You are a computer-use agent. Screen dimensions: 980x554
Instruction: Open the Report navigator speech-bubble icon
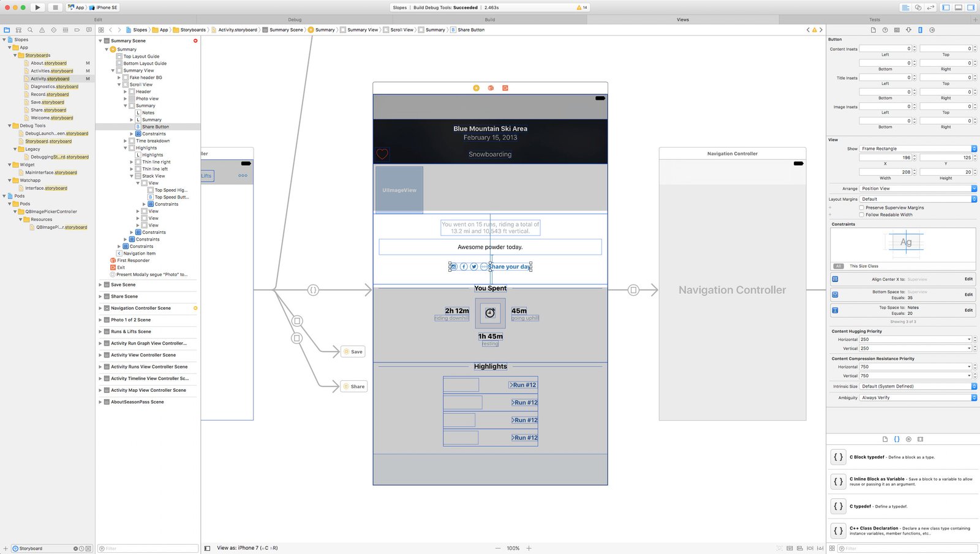click(89, 29)
